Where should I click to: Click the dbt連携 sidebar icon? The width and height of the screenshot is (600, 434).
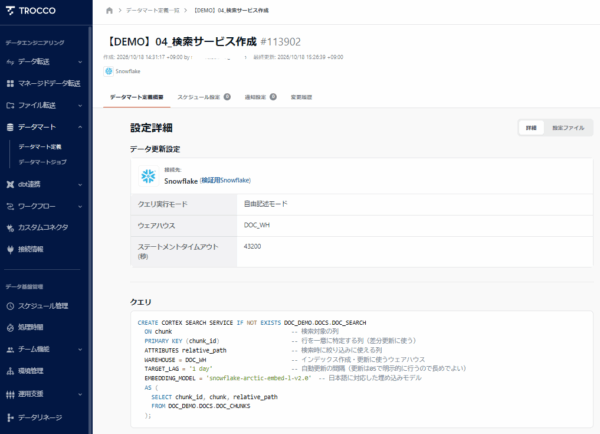(10, 184)
